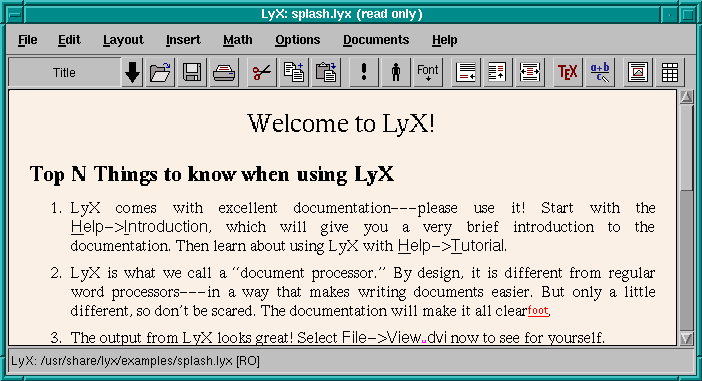This screenshot has height=381, width=702.
Task: Paste from the clipboard icon
Action: tap(326, 72)
